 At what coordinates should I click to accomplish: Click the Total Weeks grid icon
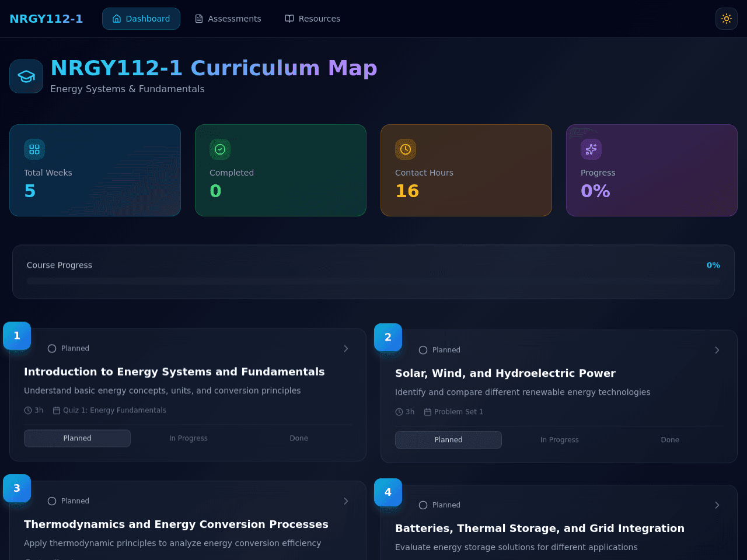tap(34, 149)
